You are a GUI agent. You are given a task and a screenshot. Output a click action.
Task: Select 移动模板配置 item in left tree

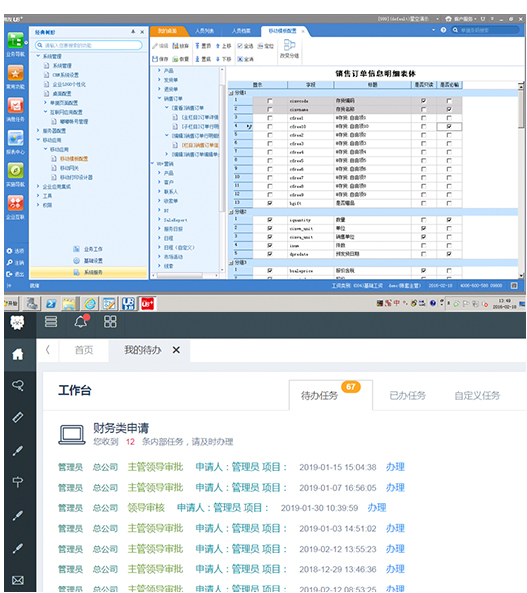click(74, 159)
